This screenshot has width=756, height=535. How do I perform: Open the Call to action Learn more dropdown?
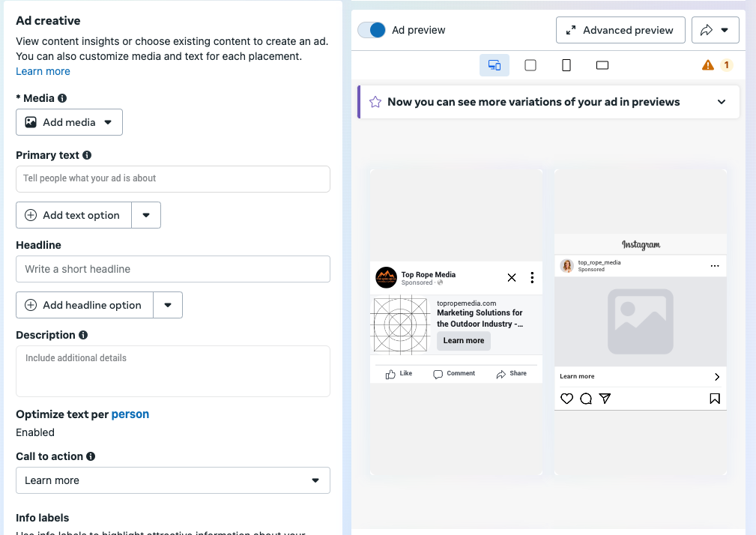click(x=172, y=480)
